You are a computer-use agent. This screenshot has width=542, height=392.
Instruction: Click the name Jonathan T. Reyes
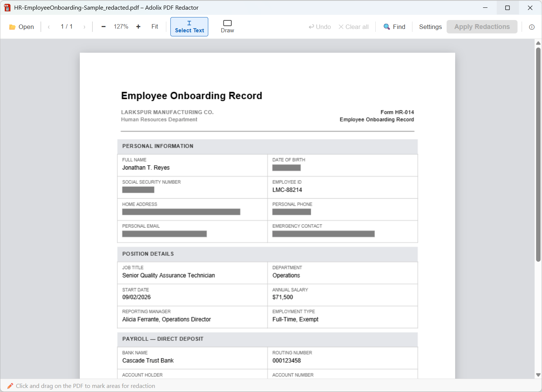pyautogui.click(x=146, y=168)
